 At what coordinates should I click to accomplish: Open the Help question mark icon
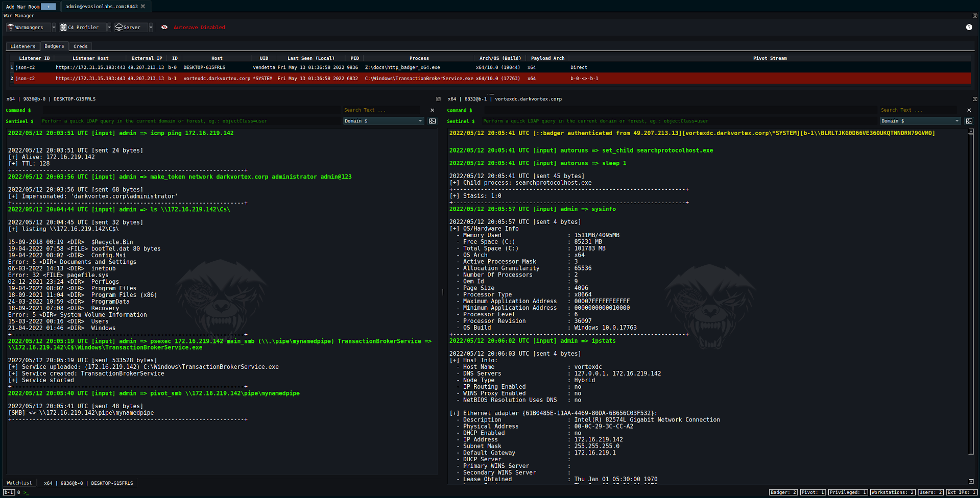tap(969, 27)
